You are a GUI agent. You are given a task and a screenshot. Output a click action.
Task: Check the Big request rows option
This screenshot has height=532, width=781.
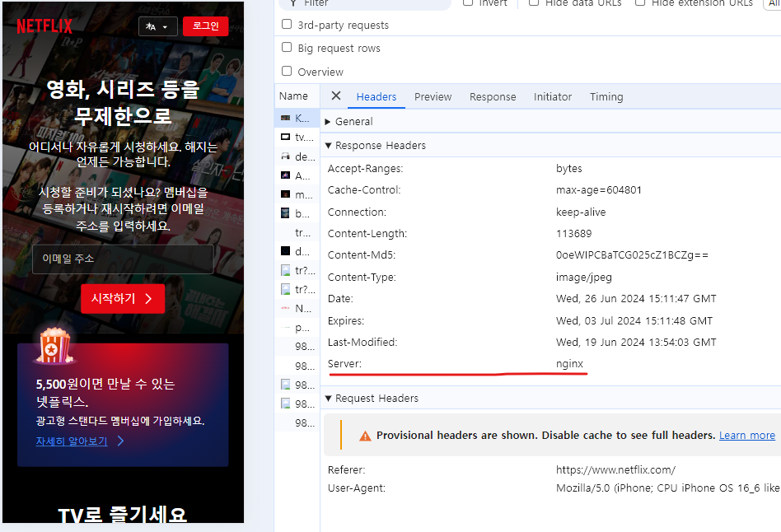pyautogui.click(x=287, y=48)
